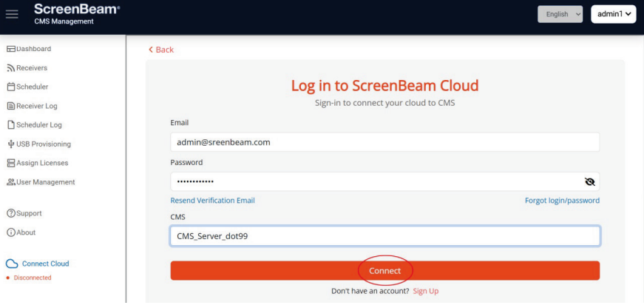This screenshot has height=308, width=644.
Task: Click the USB Provisioning usb icon
Action: [x=11, y=144]
